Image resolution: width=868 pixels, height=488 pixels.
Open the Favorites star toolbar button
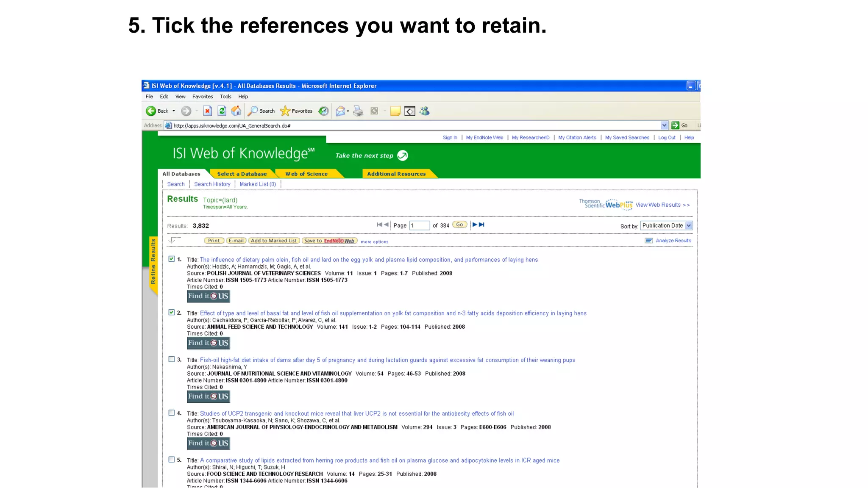[296, 111]
